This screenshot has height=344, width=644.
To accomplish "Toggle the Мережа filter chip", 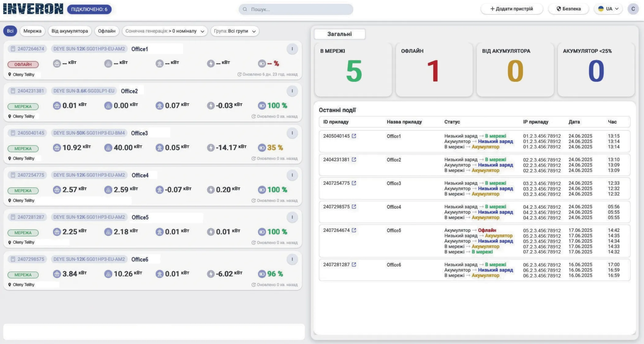I will tap(32, 31).
